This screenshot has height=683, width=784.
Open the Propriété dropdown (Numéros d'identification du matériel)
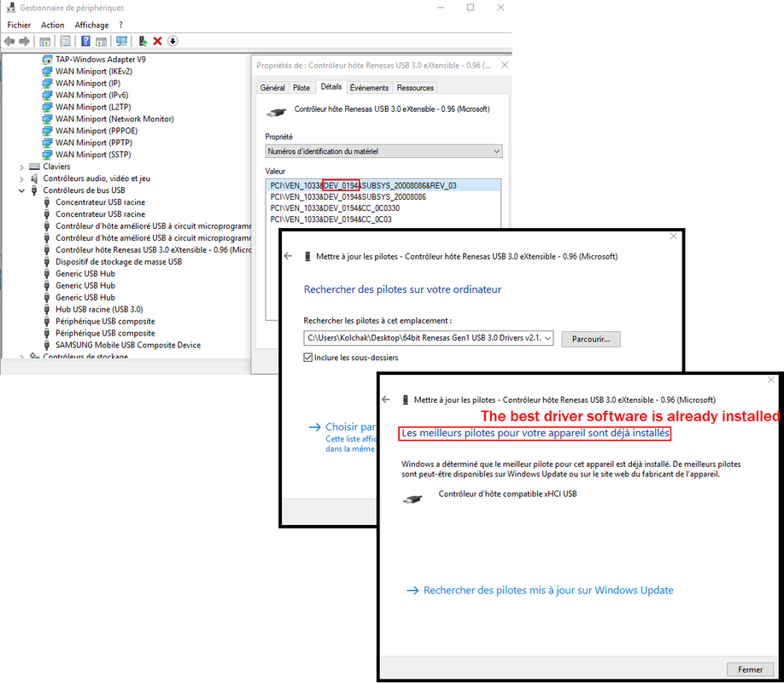383,151
